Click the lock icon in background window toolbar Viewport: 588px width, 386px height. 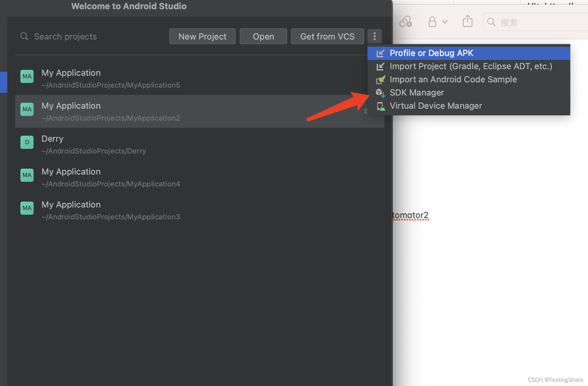coord(432,22)
